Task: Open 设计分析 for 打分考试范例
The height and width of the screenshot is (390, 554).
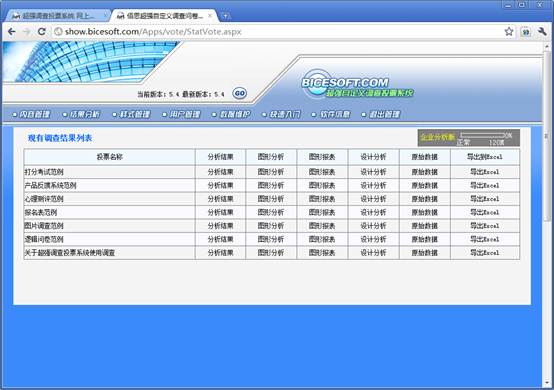Action: [373, 172]
